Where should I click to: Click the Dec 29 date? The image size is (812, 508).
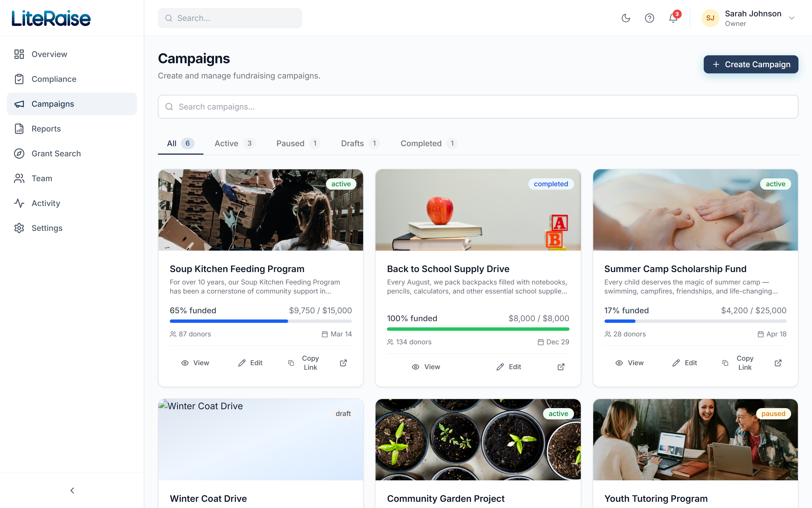pyautogui.click(x=553, y=342)
